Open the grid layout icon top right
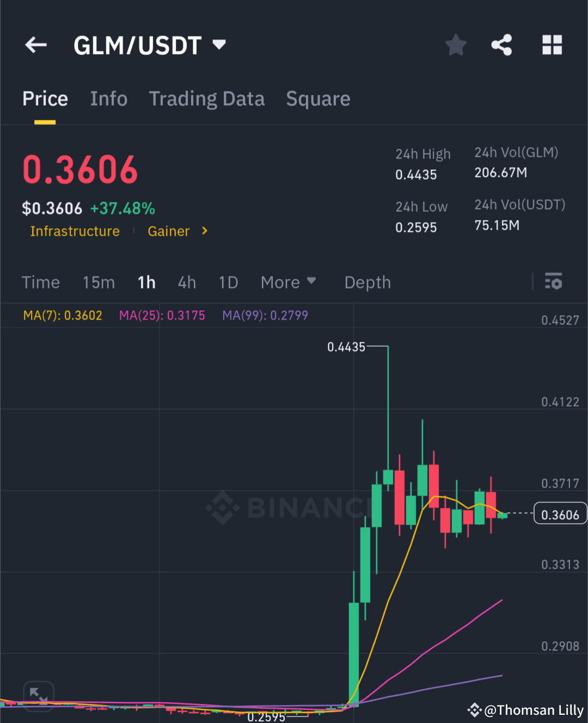The width and height of the screenshot is (588, 723). [552, 45]
